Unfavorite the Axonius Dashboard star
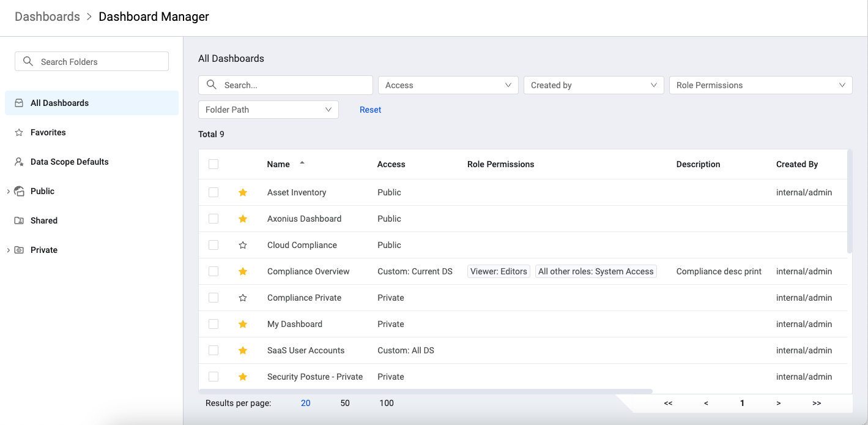Screen dimensions: 868x425 (243, 219)
